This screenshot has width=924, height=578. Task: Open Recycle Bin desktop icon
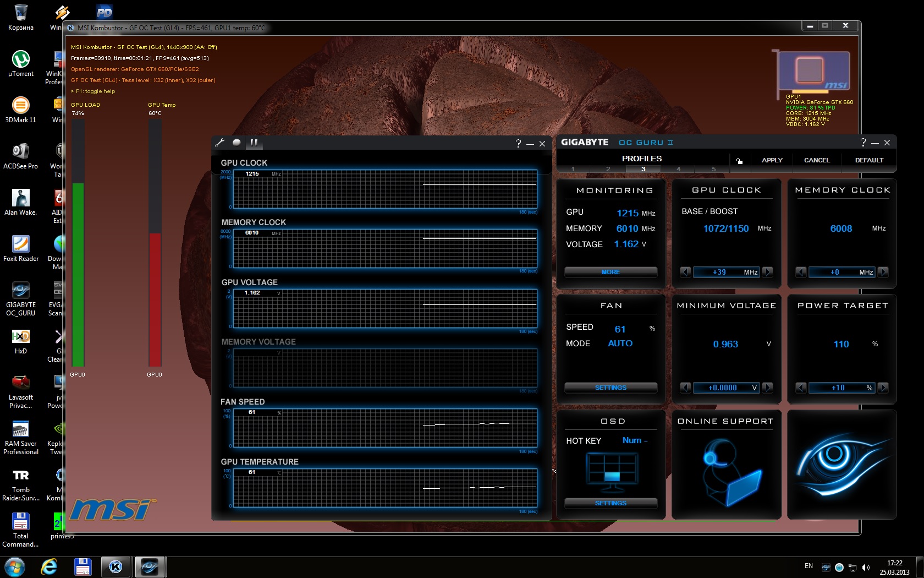point(21,17)
